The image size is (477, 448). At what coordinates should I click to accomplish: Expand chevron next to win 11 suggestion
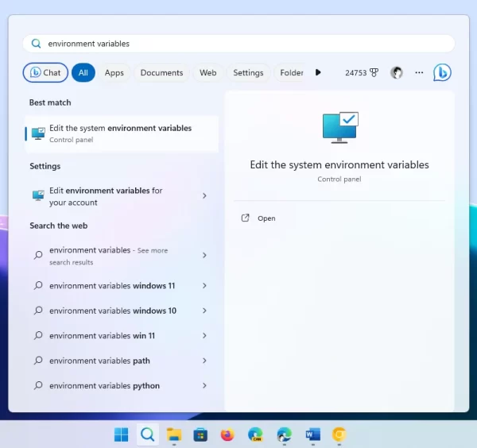coord(204,335)
